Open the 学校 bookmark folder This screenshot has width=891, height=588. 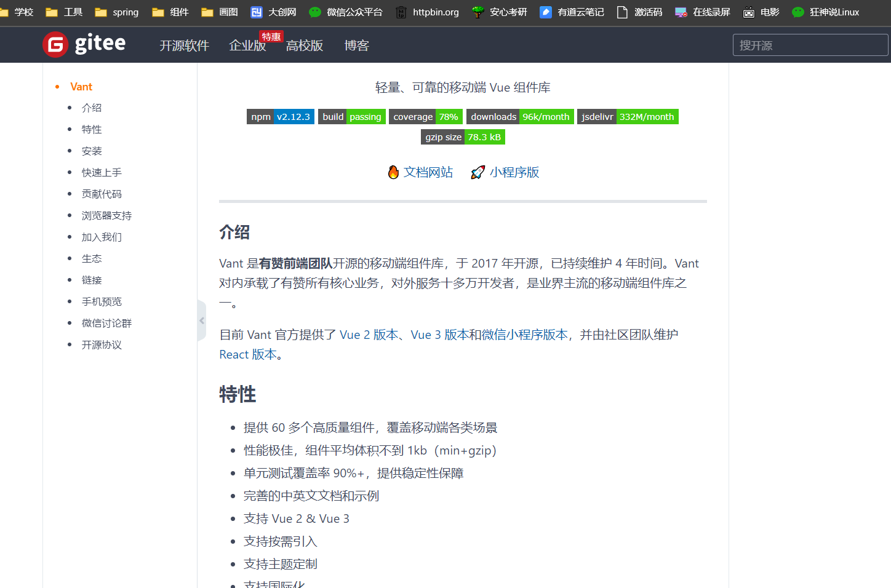tap(17, 12)
